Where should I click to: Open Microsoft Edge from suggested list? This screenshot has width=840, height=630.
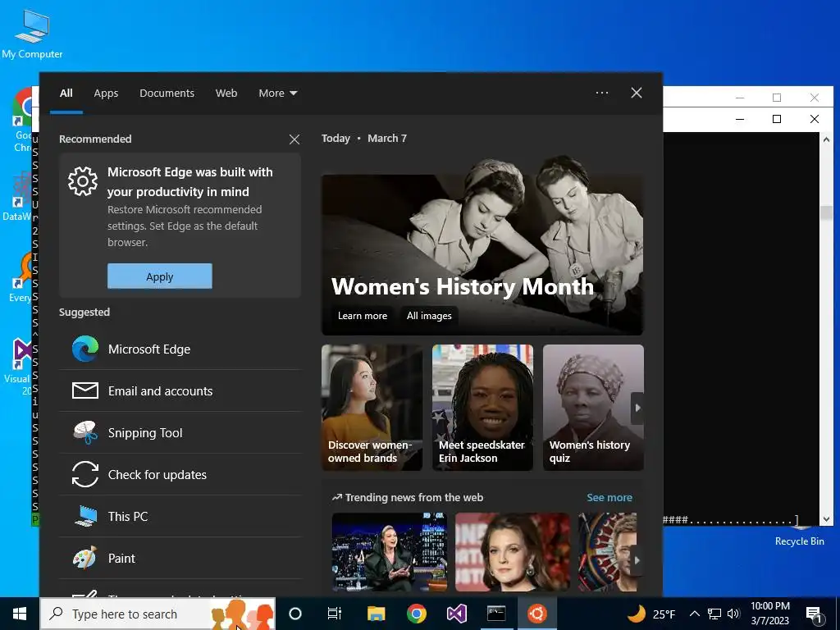point(180,349)
